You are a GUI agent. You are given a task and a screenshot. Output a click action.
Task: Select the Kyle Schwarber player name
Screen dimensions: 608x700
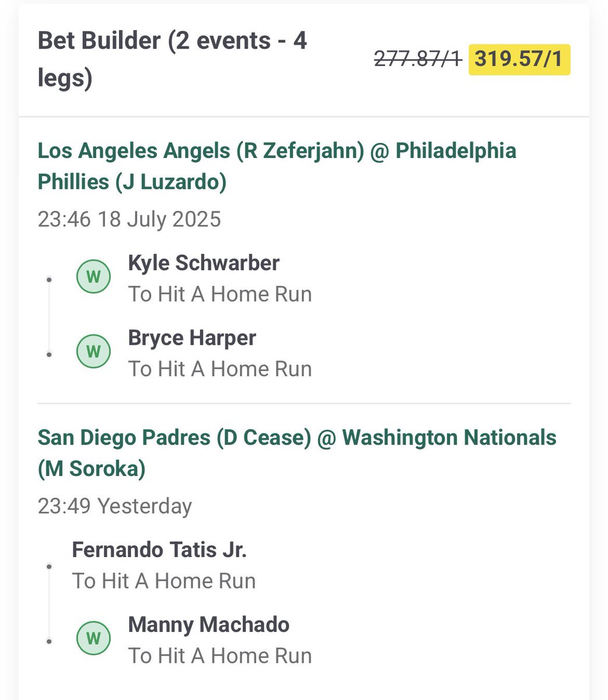(x=204, y=263)
